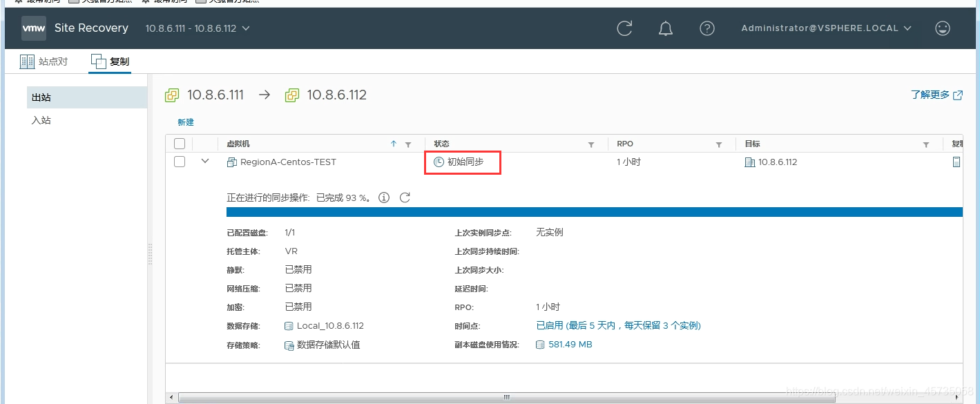Click the vmw logo in the header
The height and width of the screenshot is (404, 980).
pos(34,28)
